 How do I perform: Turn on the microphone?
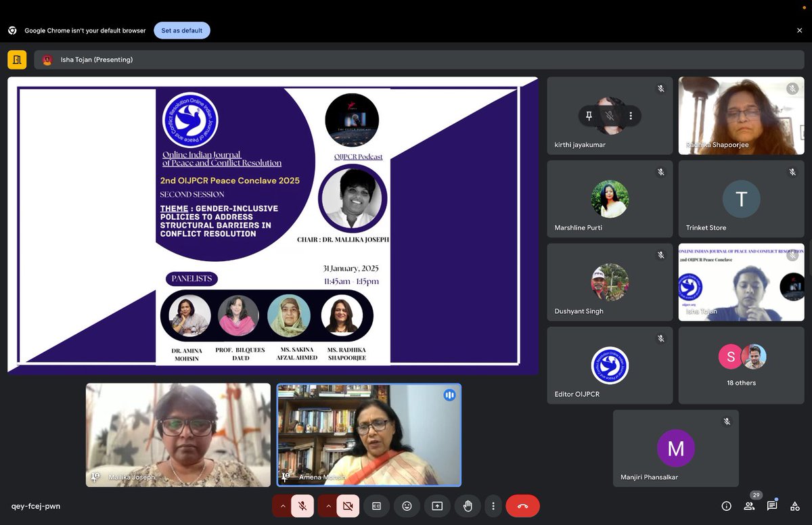click(x=302, y=506)
